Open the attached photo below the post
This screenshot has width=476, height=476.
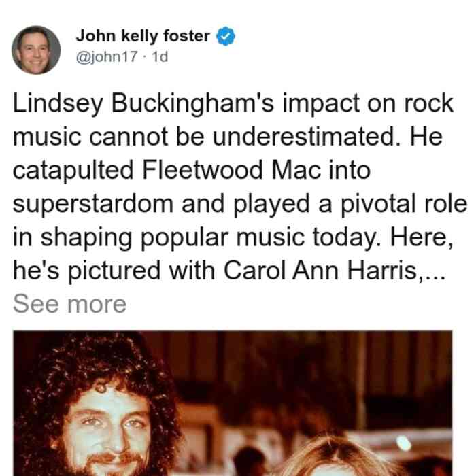[233, 403]
